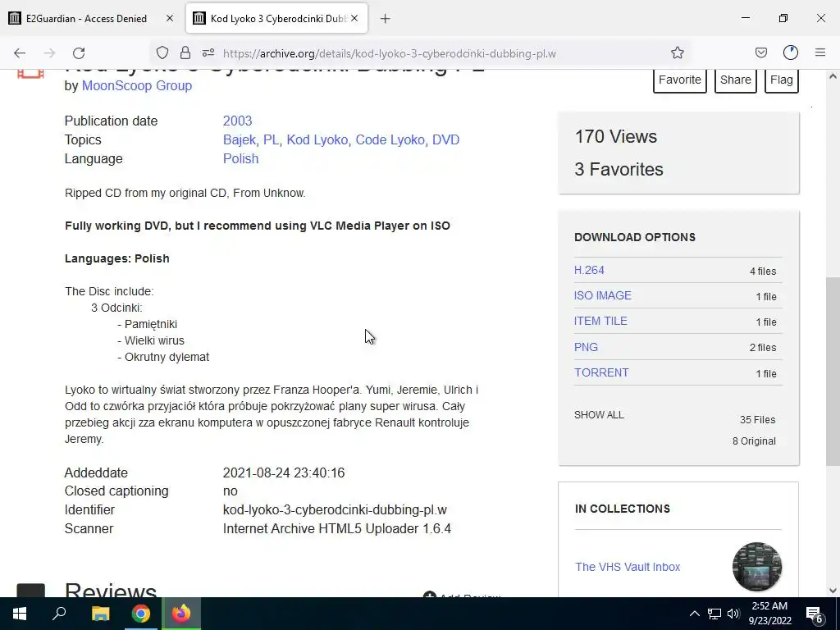Click the DOWNLOAD OPTIONS heading
This screenshot has width=840, height=630.
point(635,237)
